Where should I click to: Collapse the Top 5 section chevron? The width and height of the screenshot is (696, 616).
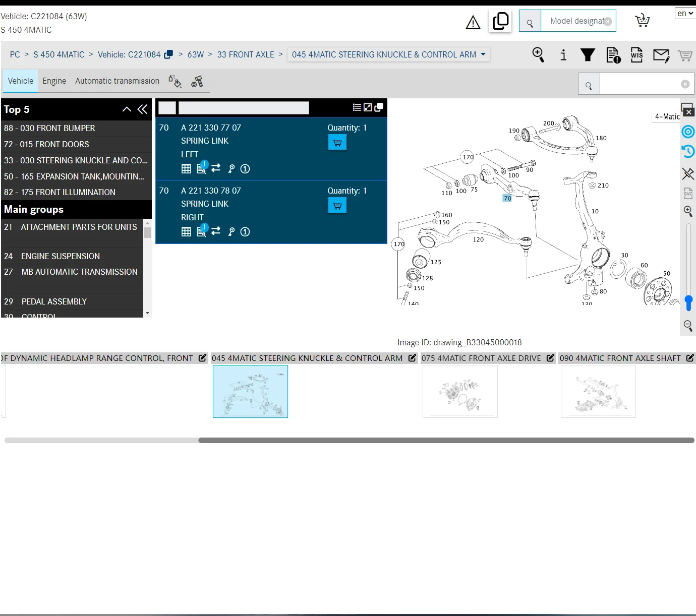tap(127, 109)
